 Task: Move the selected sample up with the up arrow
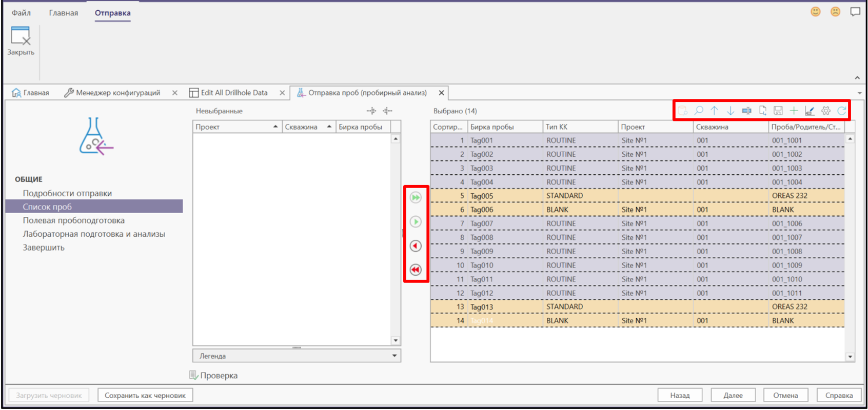[715, 111]
